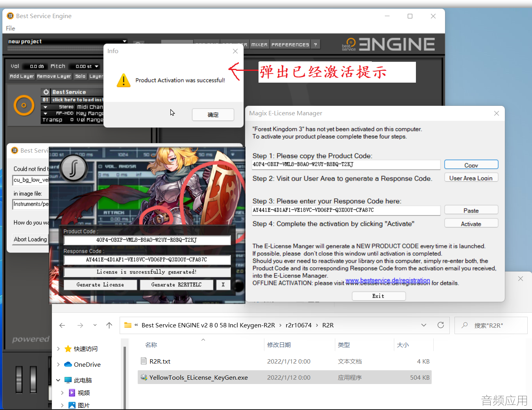Expand the address bar history chevron

[x=424, y=325]
